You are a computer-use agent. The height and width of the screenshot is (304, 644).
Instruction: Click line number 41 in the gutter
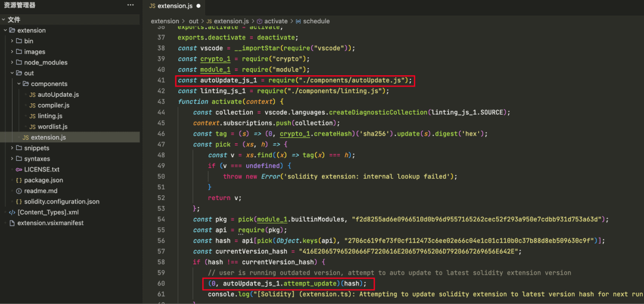click(161, 80)
